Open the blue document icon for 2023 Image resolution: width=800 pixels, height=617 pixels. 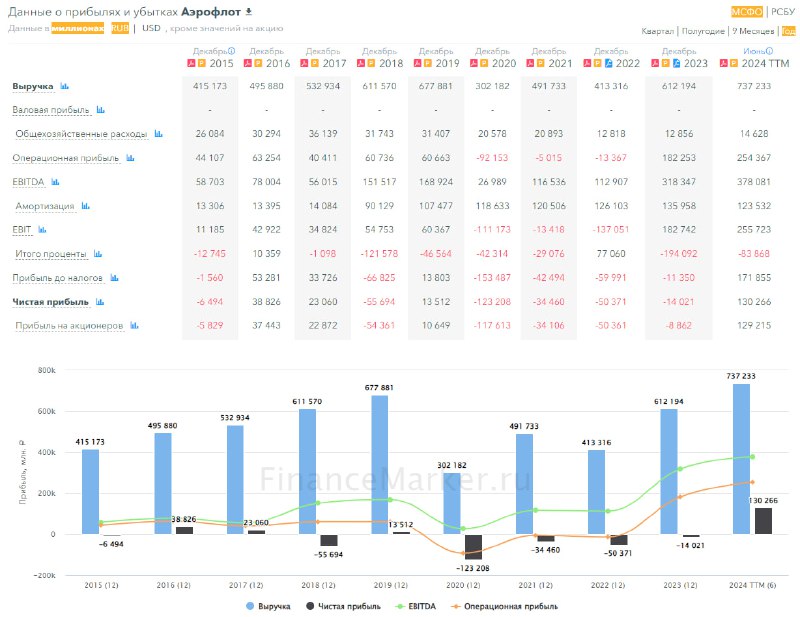(x=677, y=63)
